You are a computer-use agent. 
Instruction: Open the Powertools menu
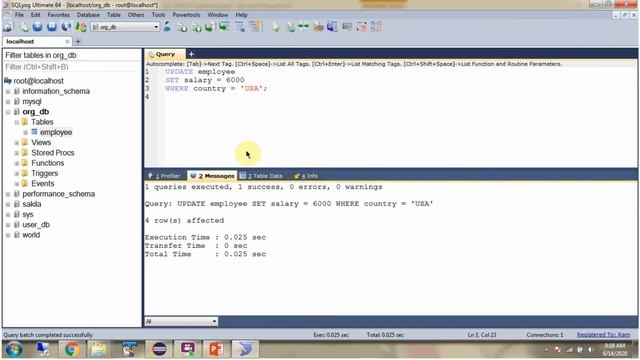pos(186,15)
